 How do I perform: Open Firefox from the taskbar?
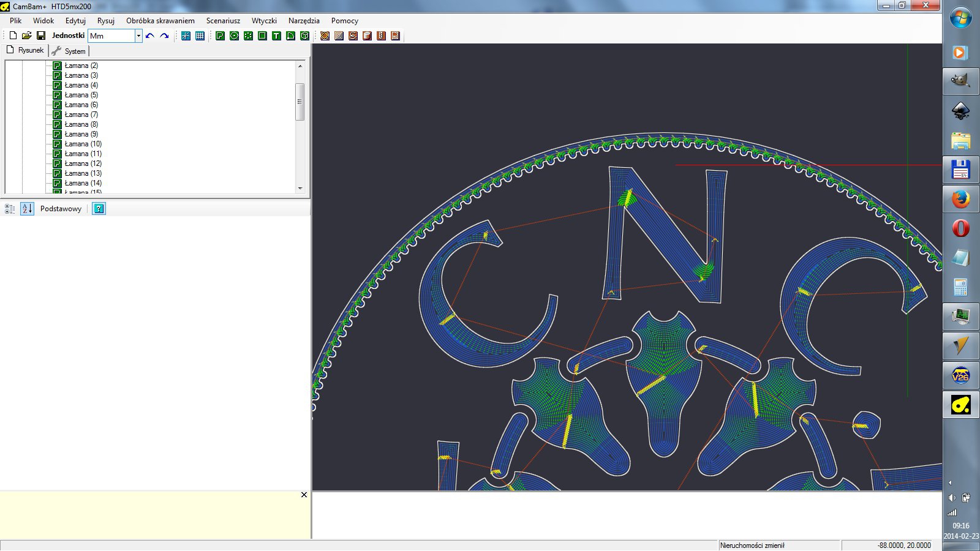point(960,199)
